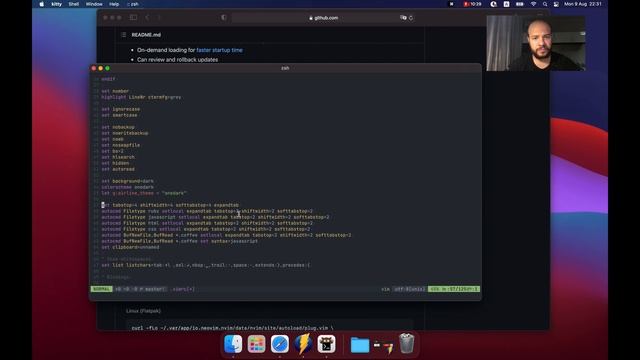
Task: Click the keyboard input source icon
Action: tap(506, 4)
